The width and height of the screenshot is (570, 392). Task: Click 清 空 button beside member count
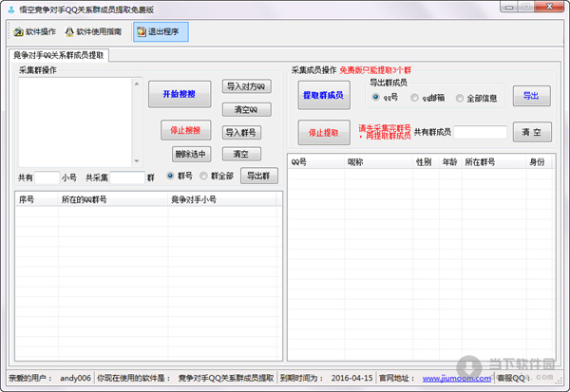[x=532, y=132]
